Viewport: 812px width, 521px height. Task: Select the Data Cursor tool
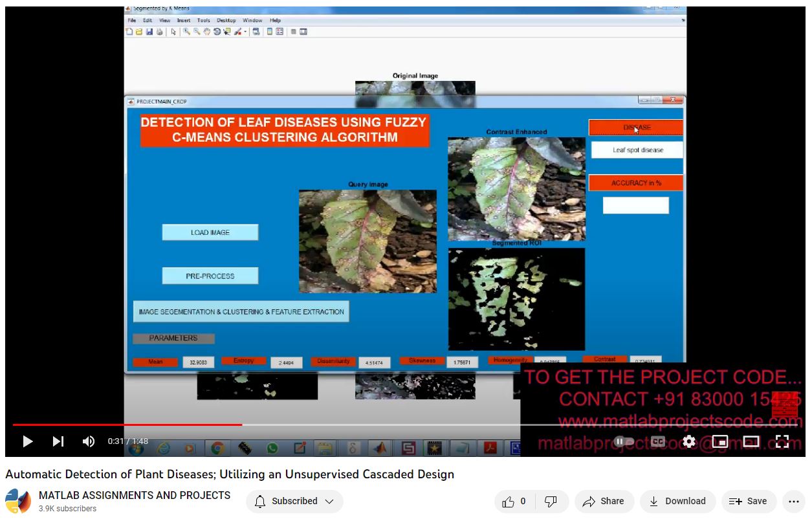coord(227,32)
